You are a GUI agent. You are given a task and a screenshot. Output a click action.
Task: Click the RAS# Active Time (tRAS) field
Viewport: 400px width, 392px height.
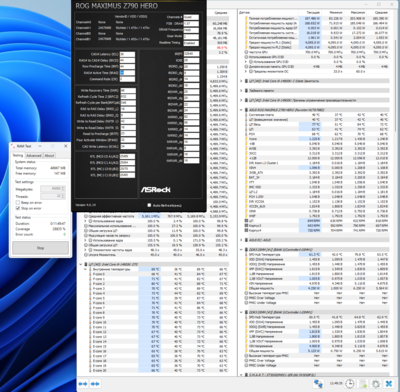coord(127,73)
